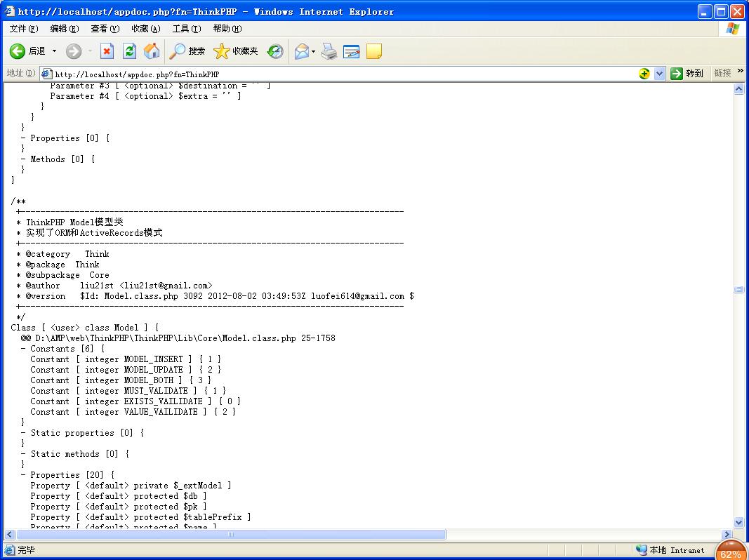Refresh the page with the green arrows icon
749x560 pixels.
coord(129,51)
